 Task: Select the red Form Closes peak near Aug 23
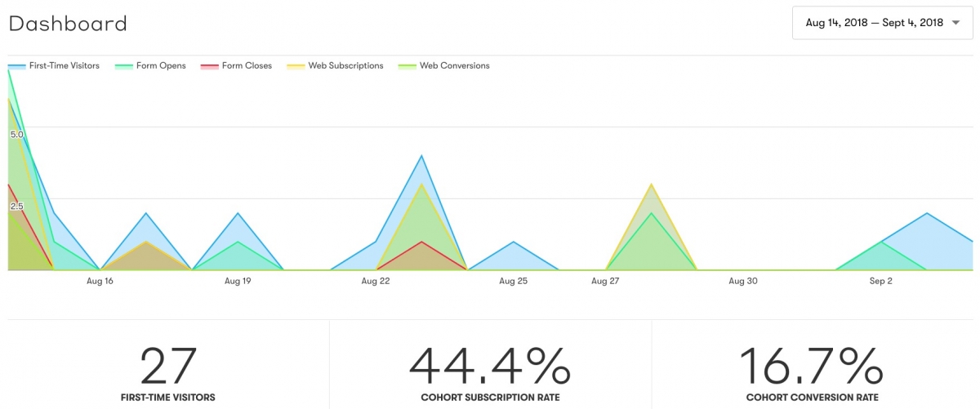421,242
